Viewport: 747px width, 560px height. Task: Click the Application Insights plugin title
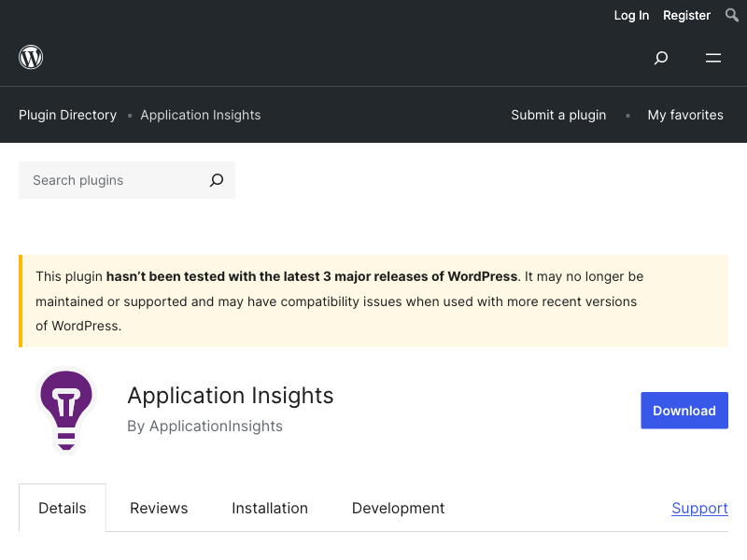coord(231,396)
